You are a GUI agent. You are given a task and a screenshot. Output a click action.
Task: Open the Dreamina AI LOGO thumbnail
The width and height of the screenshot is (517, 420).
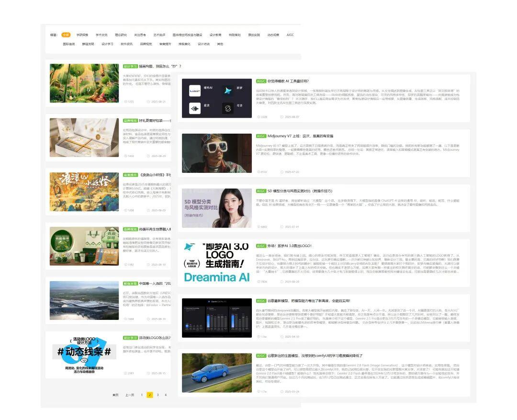pos(217,263)
